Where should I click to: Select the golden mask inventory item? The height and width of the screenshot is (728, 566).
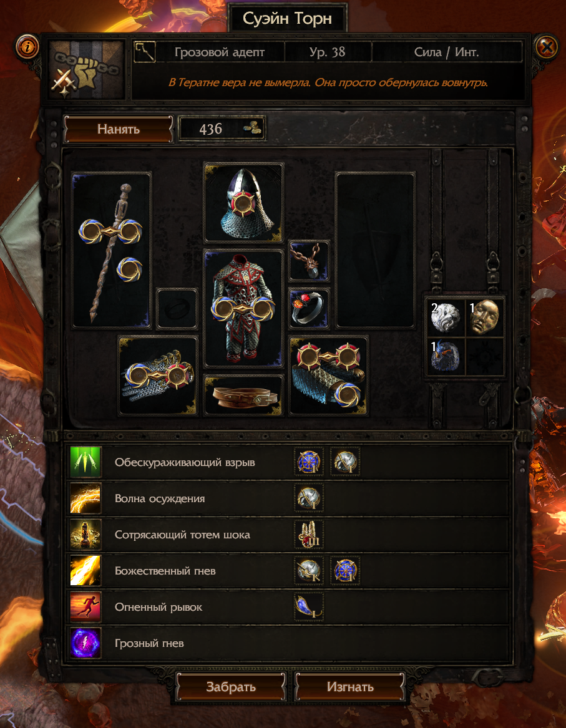(485, 317)
